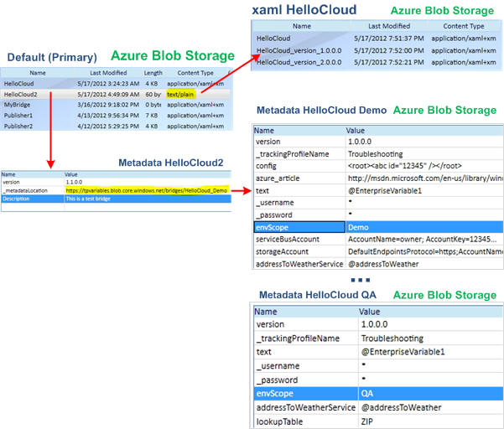Viewport: 504px width, 429px height.
Task: Select envScope row with Demo value
Action: (378, 227)
